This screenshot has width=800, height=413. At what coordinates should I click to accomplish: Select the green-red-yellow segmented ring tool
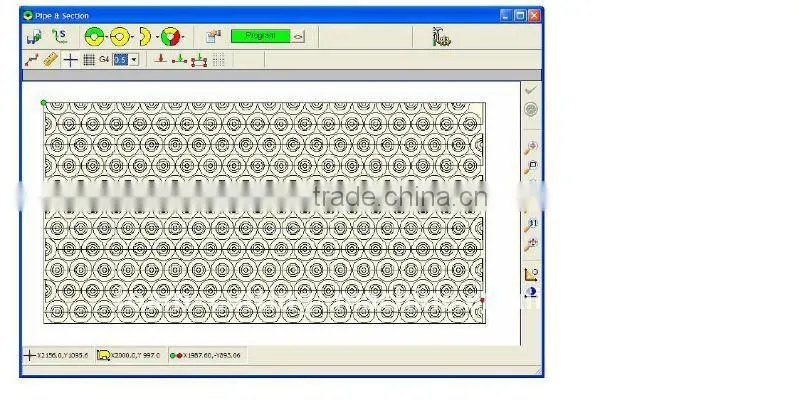(x=170, y=37)
